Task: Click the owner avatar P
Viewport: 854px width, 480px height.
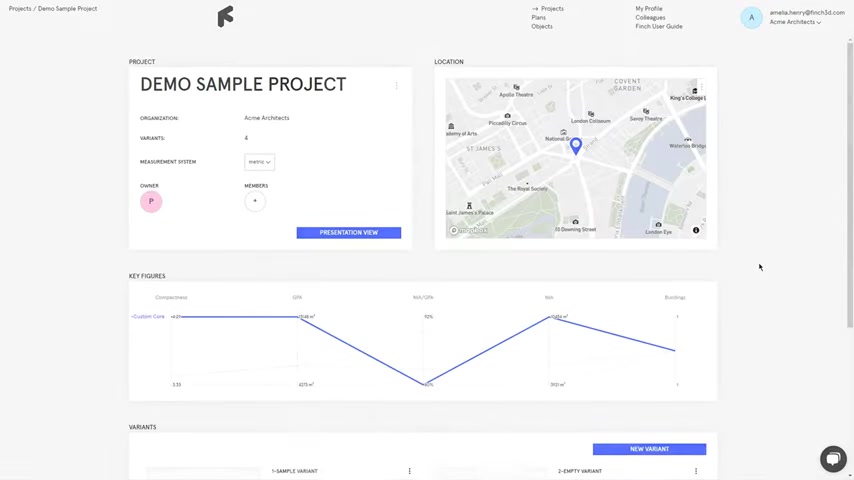Action: tap(151, 202)
